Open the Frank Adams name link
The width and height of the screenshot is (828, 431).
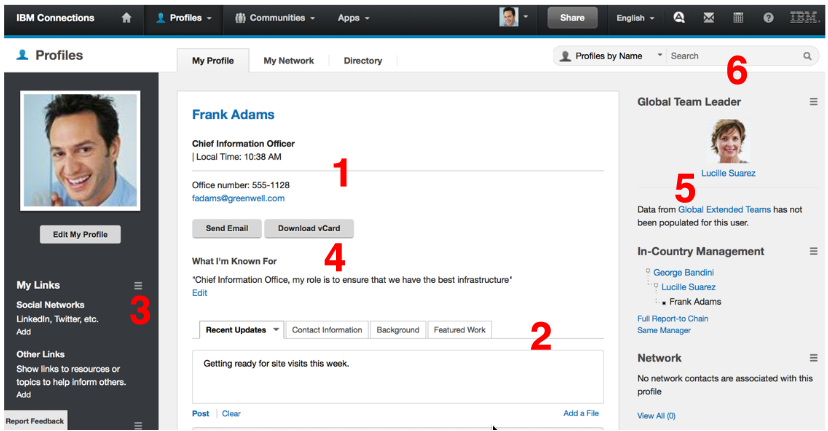(233, 115)
